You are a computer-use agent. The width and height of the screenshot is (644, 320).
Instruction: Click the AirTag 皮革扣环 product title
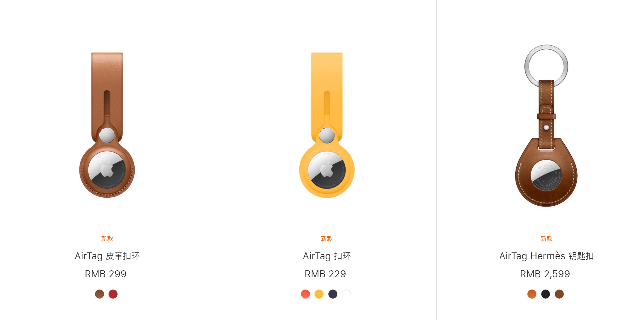(x=107, y=256)
